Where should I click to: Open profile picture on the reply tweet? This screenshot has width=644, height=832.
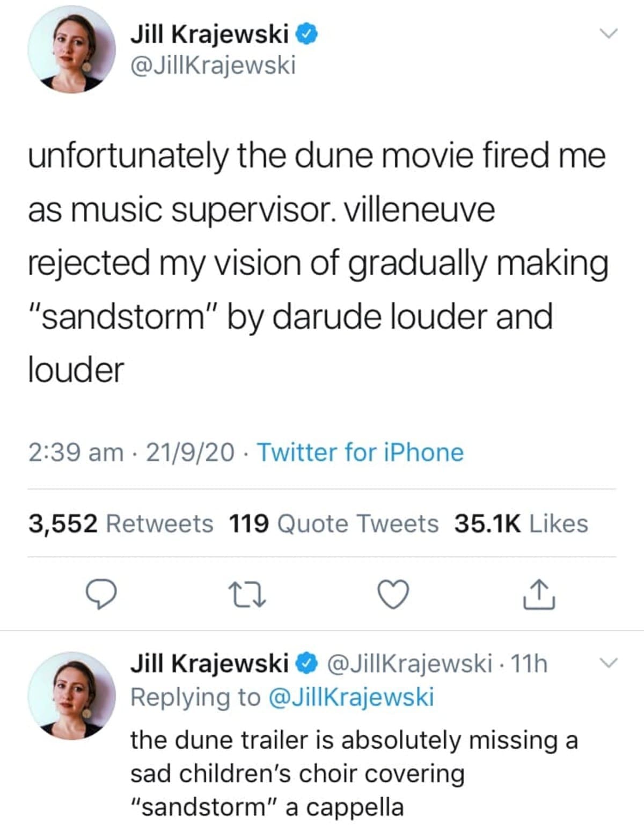[71, 696]
